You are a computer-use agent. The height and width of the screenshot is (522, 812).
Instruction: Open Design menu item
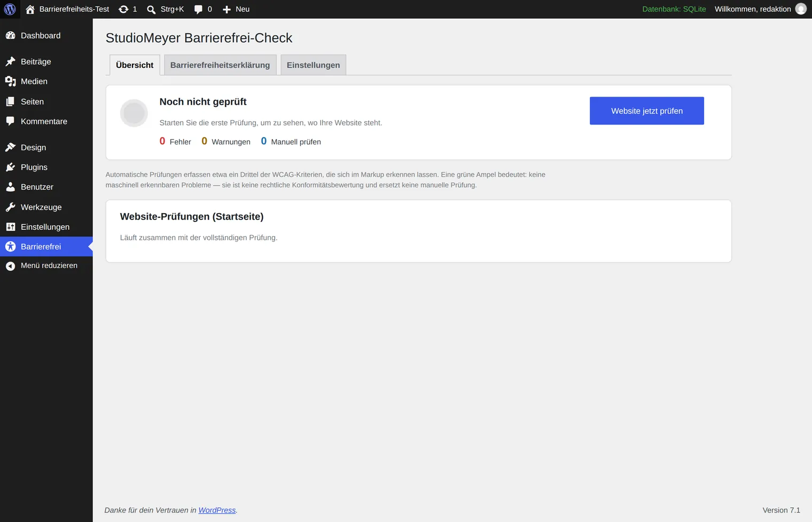pos(46,147)
